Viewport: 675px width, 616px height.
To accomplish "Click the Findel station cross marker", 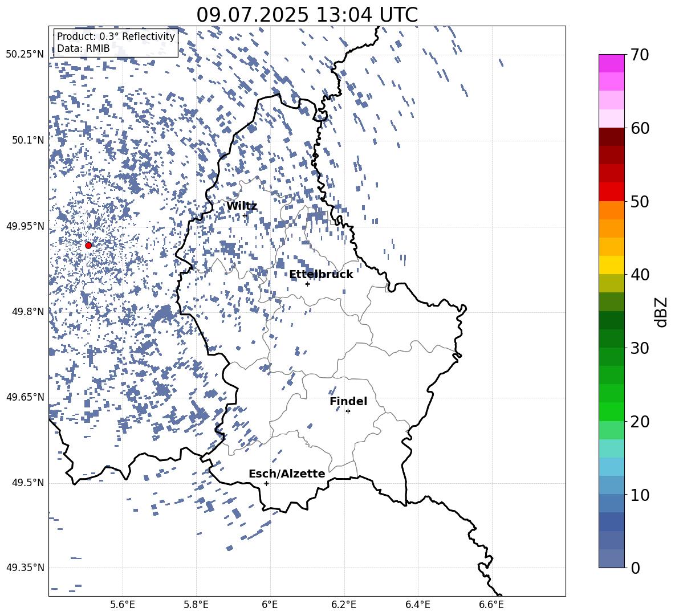I will pos(348,411).
